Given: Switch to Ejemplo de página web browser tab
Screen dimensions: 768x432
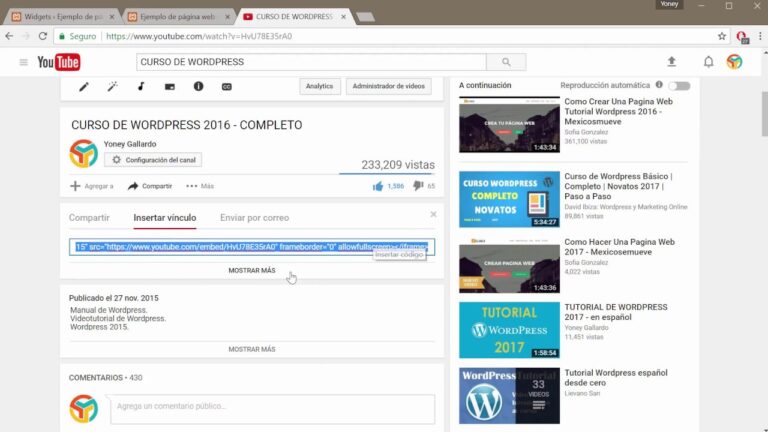Looking at the screenshot, I should (176, 17).
